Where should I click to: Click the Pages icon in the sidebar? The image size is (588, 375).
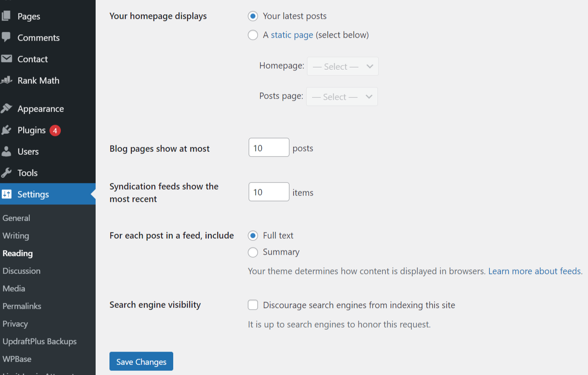coord(7,16)
